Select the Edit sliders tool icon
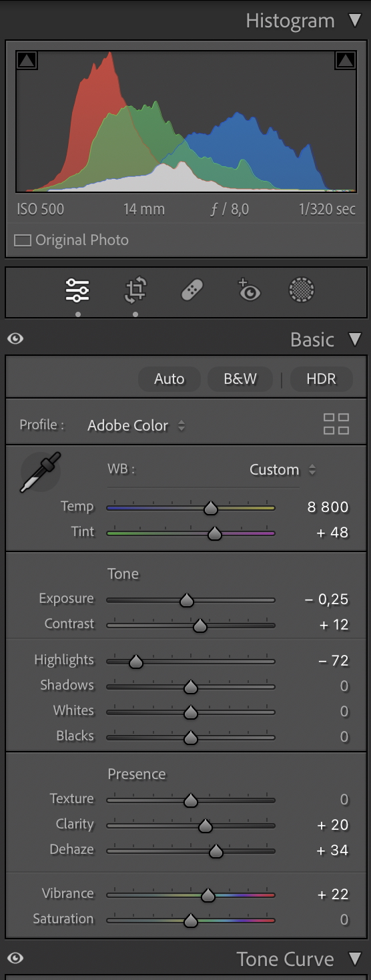371x980 pixels. [x=77, y=290]
